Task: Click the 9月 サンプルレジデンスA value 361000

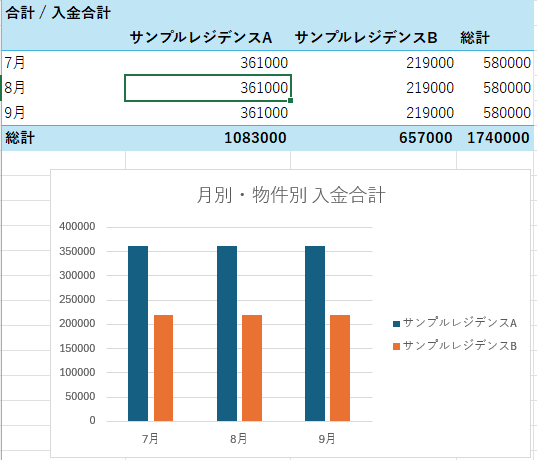Action: (264, 113)
